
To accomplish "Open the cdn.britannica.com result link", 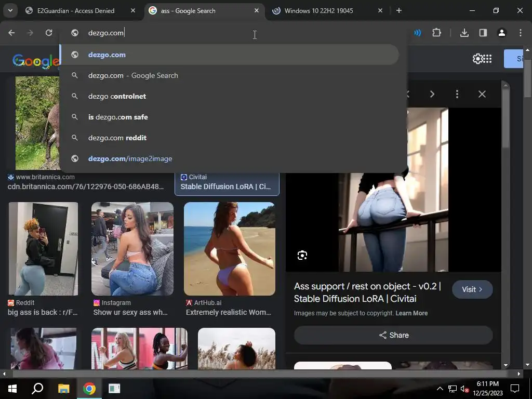I will [x=86, y=187].
